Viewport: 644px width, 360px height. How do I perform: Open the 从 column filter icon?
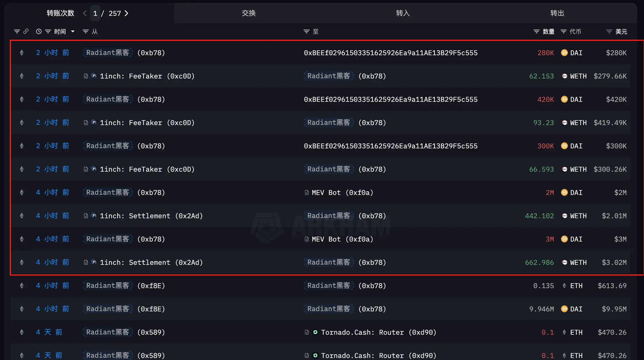coord(86,31)
